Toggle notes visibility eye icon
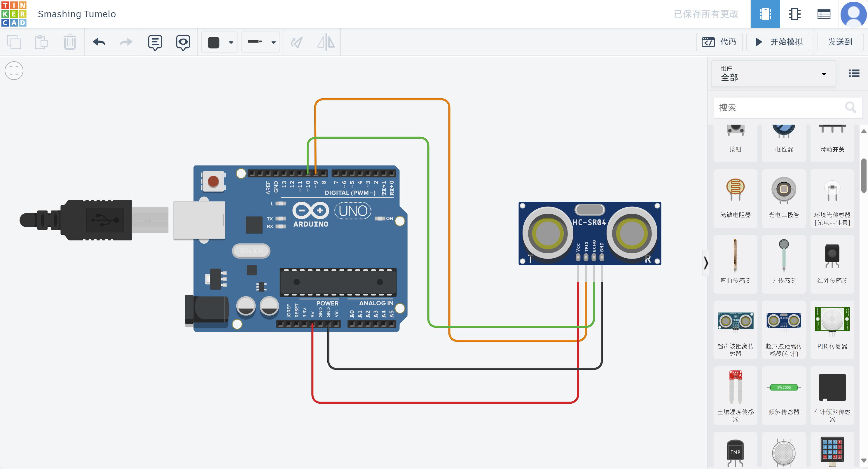Viewport: 868px width, 469px height. coord(183,43)
